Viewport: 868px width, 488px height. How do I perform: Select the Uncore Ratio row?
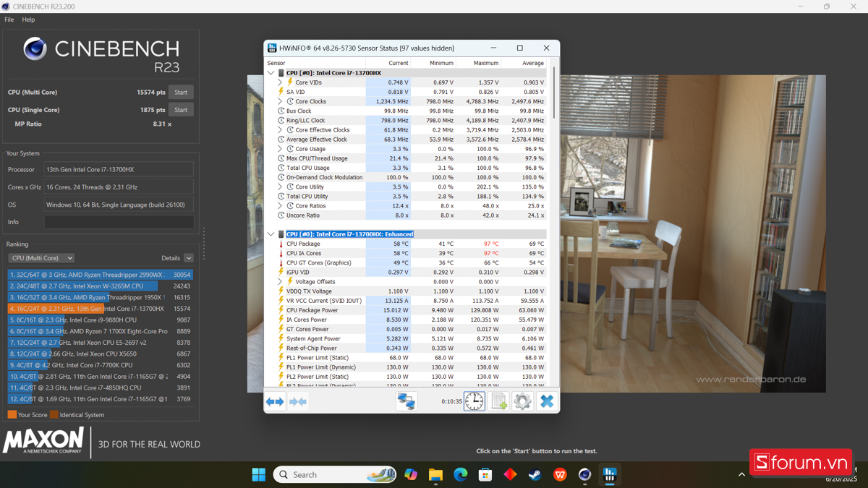click(407, 215)
